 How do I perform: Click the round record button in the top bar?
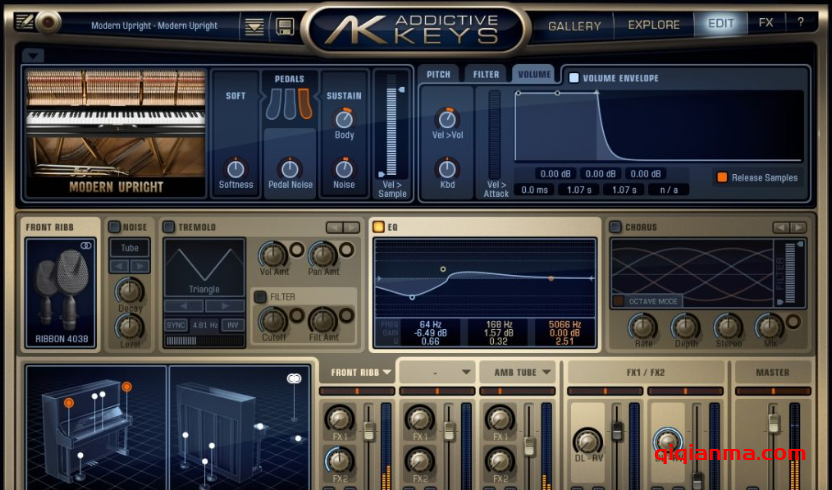pyautogui.click(x=49, y=22)
